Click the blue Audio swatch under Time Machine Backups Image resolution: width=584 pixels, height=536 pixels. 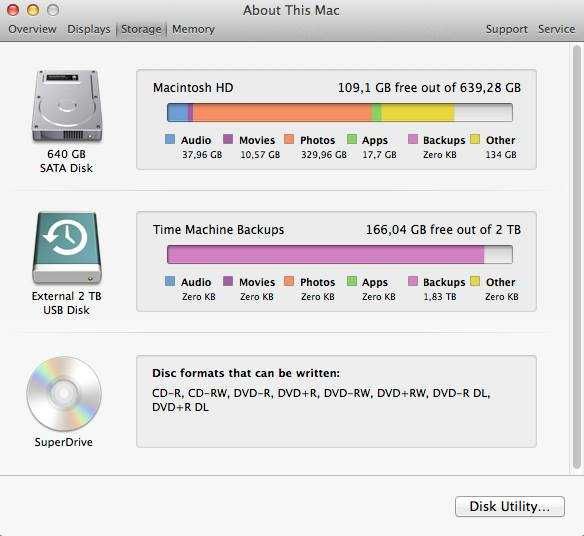pyautogui.click(x=170, y=281)
